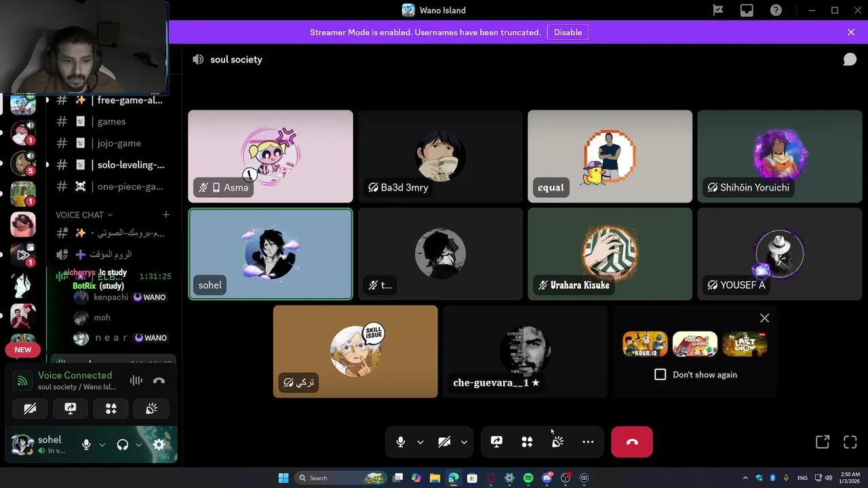Disable Streamer Mode

pyautogui.click(x=568, y=33)
